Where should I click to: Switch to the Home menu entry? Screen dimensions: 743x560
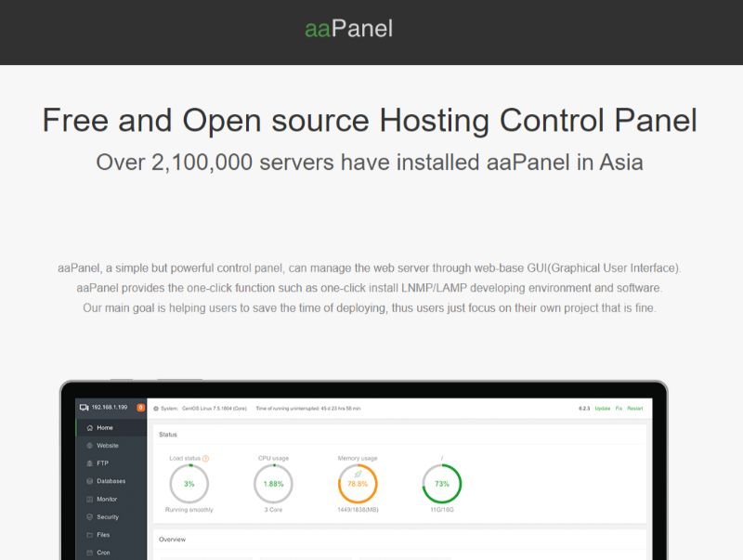click(x=103, y=427)
